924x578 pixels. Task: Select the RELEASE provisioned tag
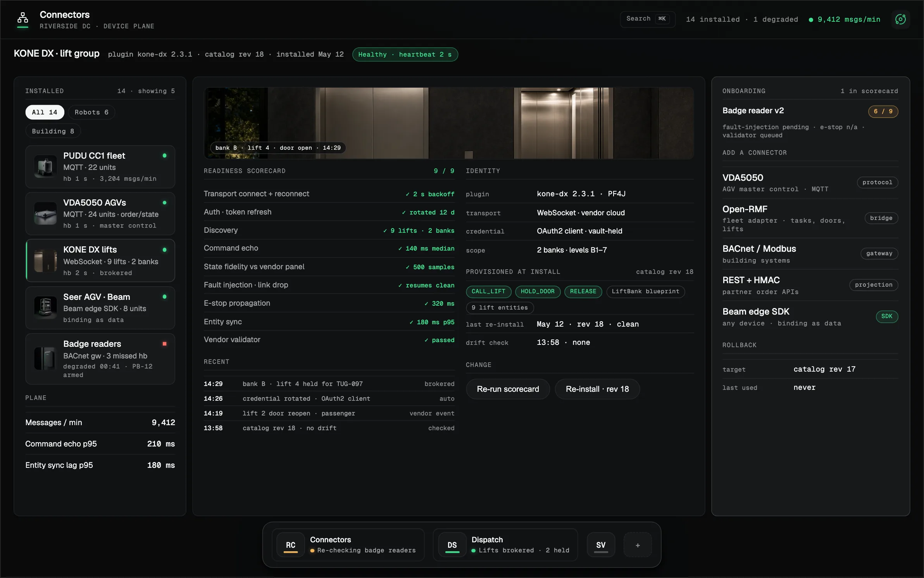tap(583, 291)
